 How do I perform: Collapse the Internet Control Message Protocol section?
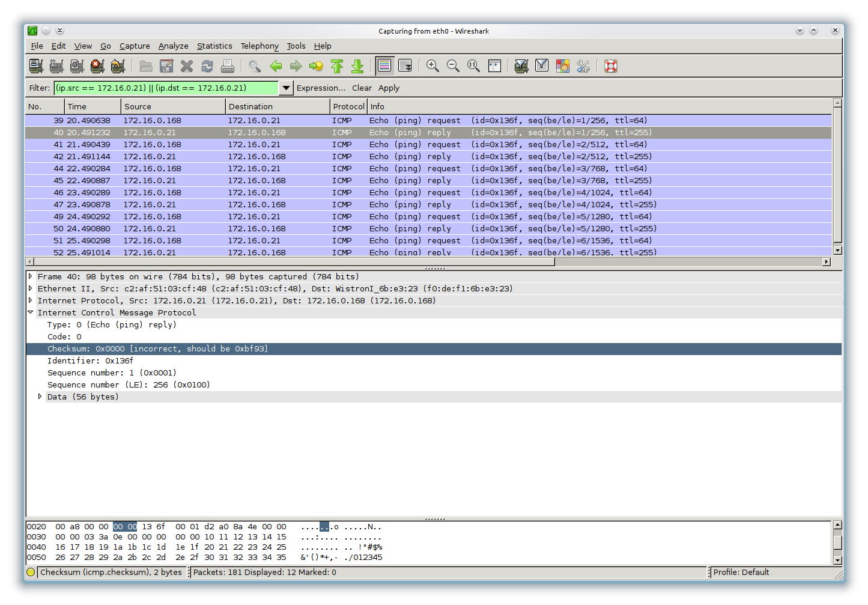point(30,312)
